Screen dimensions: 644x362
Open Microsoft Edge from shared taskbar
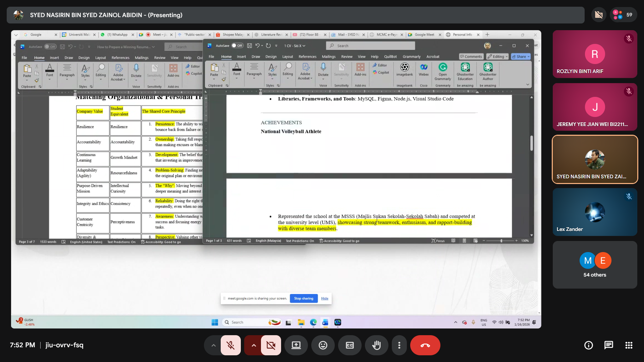(x=313, y=322)
